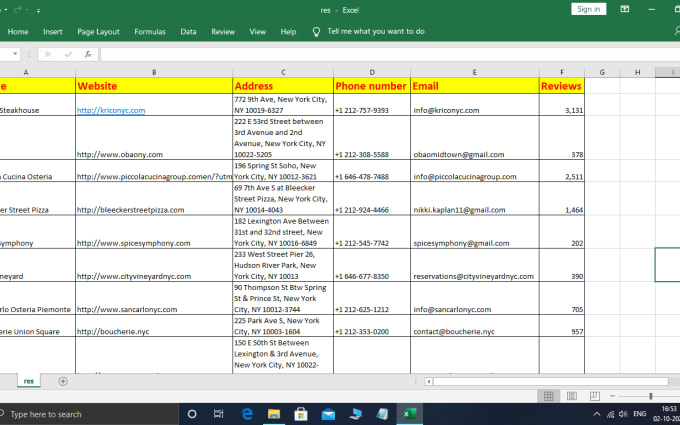Open the View ribbon tab
680x425 pixels.
tap(258, 32)
